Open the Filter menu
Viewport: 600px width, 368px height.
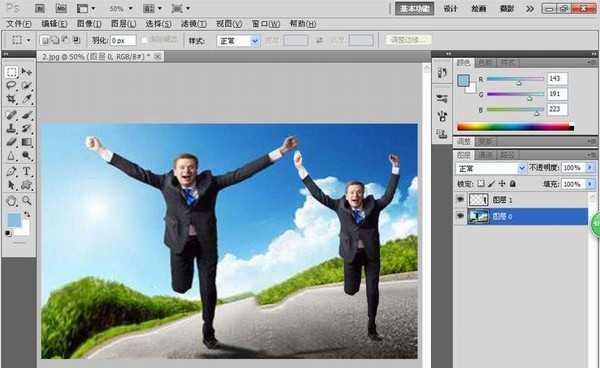pyautogui.click(x=194, y=24)
